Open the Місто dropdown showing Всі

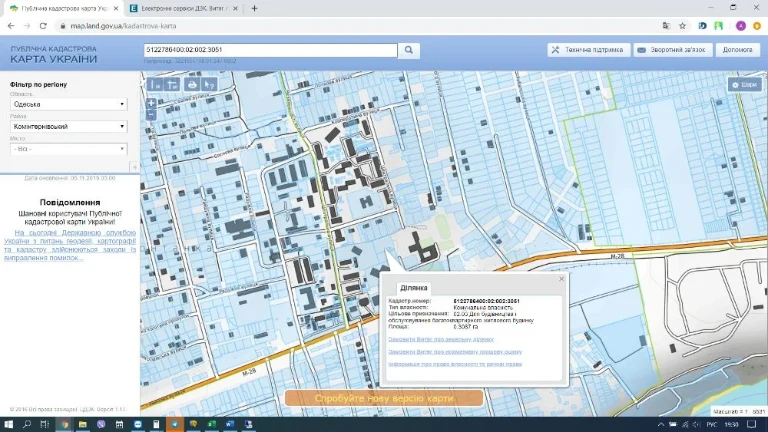[x=69, y=149]
